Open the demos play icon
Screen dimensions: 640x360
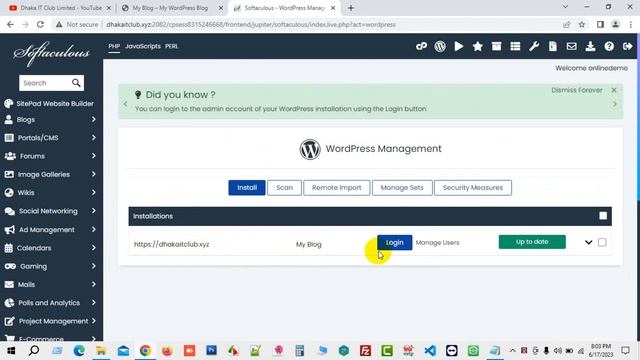(459, 46)
